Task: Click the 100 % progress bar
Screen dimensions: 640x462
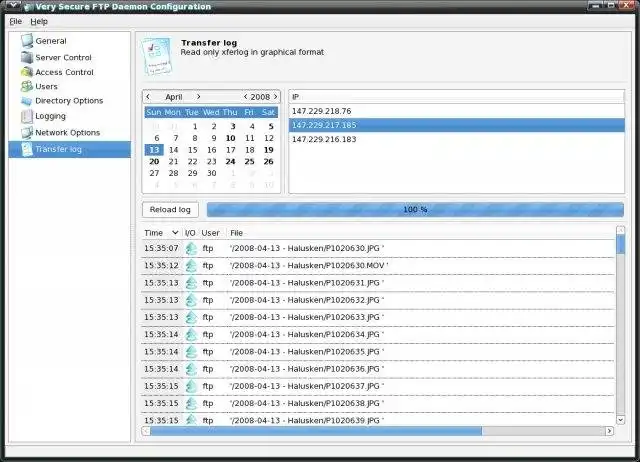Action: [415, 210]
